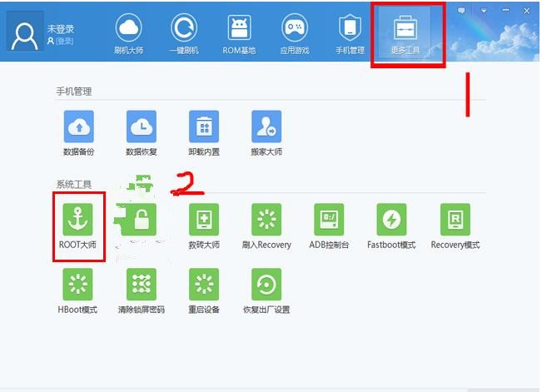Launch ADB控制台 console
The width and height of the screenshot is (542, 392).
click(329, 226)
